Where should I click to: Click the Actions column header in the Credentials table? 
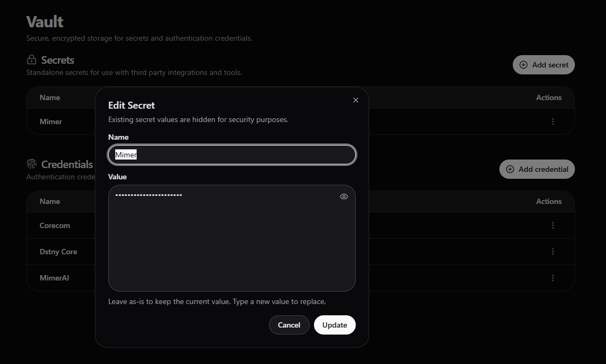coord(549,201)
